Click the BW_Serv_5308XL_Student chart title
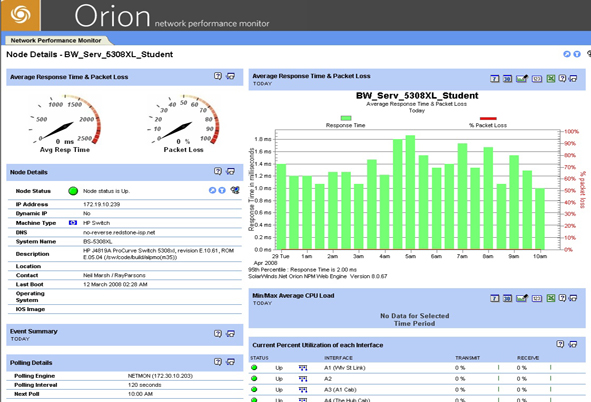This screenshot has width=591, height=402. point(417,95)
